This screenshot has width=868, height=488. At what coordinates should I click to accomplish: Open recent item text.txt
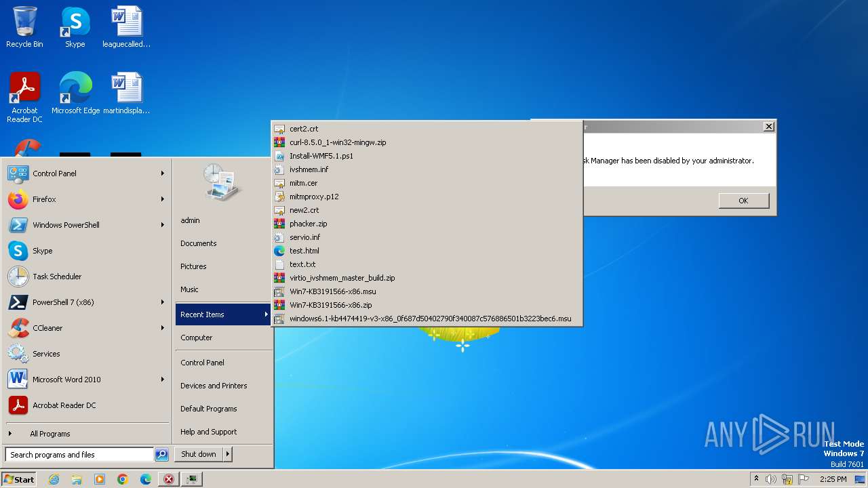pos(427,264)
